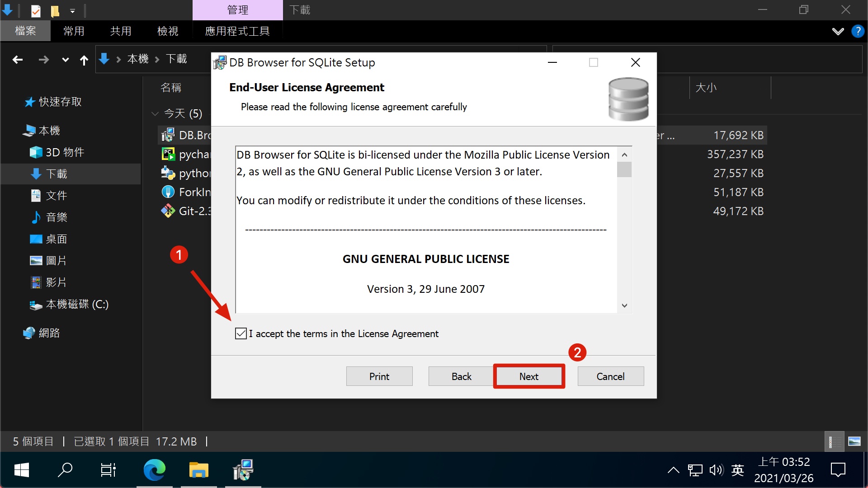Open recent locations dropdown arrow
868x488 pixels.
[x=66, y=60]
